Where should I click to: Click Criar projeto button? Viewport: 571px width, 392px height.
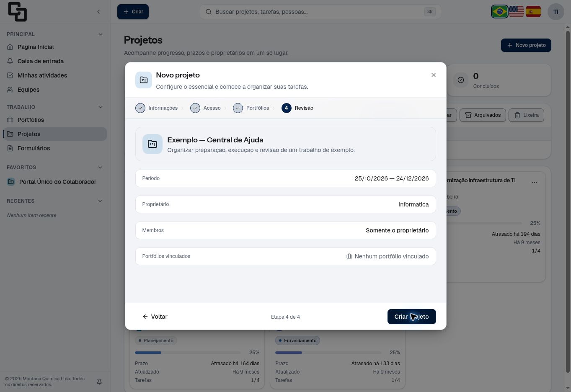click(x=412, y=317)
